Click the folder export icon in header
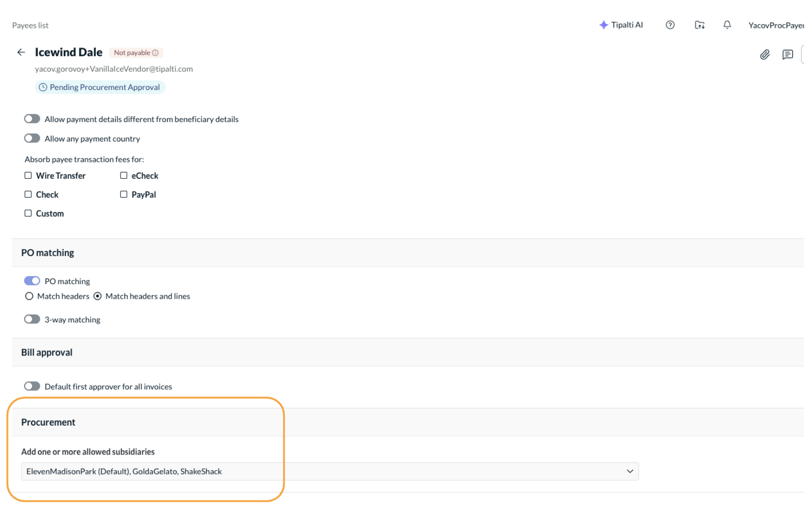Image resolution: width=812 pixels, height=506 pixels. pyautogui.click(x=699, y=25)
